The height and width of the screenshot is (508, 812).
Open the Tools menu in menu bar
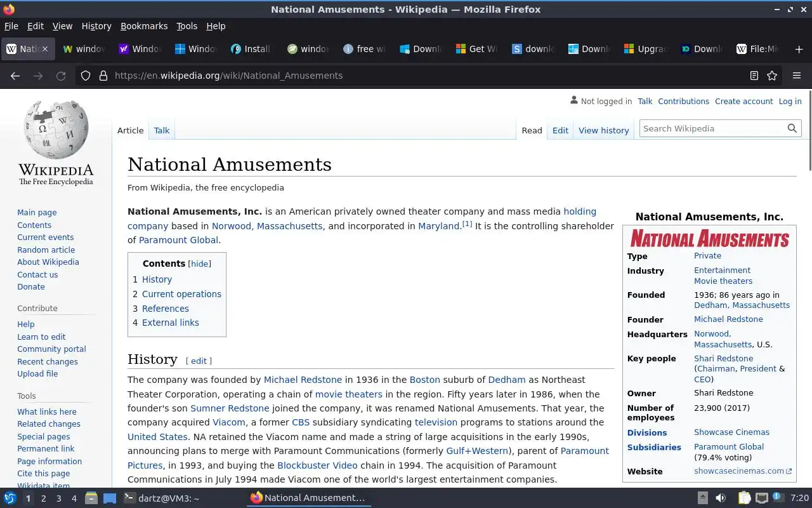[187, 26]
